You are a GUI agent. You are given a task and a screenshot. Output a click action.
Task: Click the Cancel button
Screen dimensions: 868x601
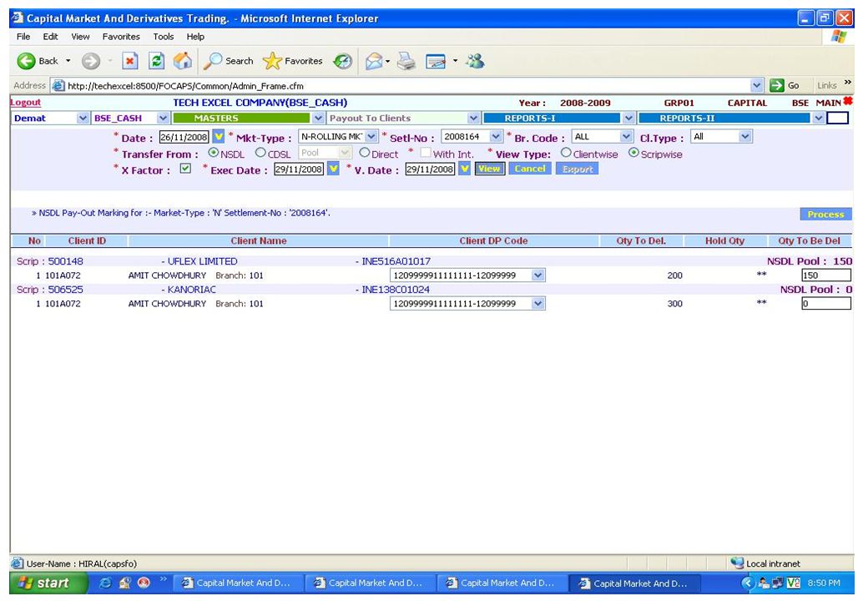[530, 169]
